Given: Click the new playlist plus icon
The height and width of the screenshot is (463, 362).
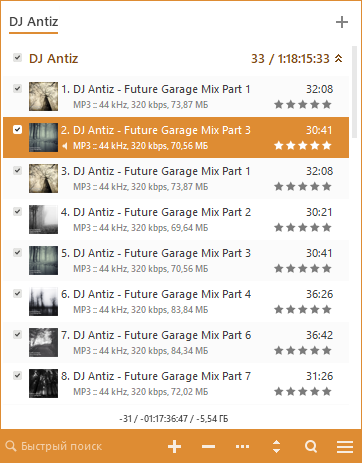Looking at the screenshot, I should [342, 22].
